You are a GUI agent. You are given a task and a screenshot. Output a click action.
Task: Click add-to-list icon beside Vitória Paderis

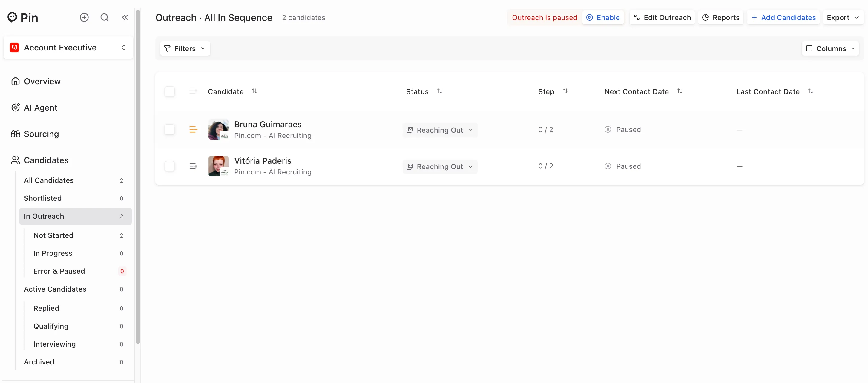coord(193,166)
